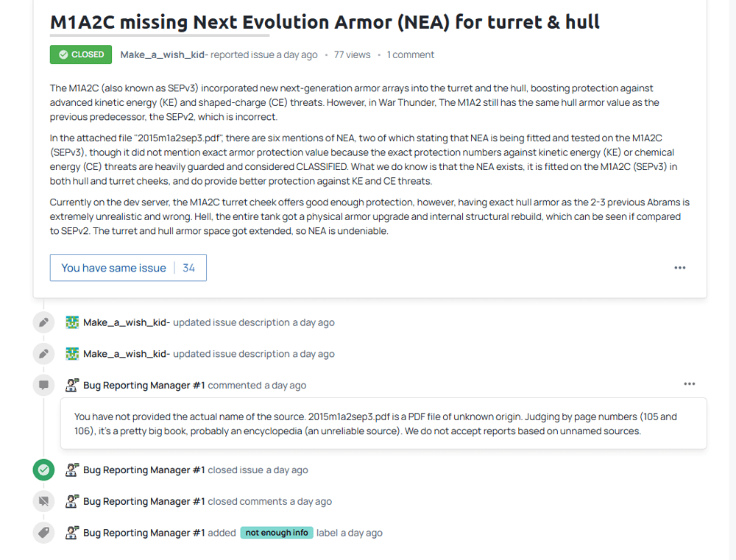This screenshot has height=560, width=736.
Task: Click the label tag timeline icon
Action: pyautogui.click(x=43, y=533)
